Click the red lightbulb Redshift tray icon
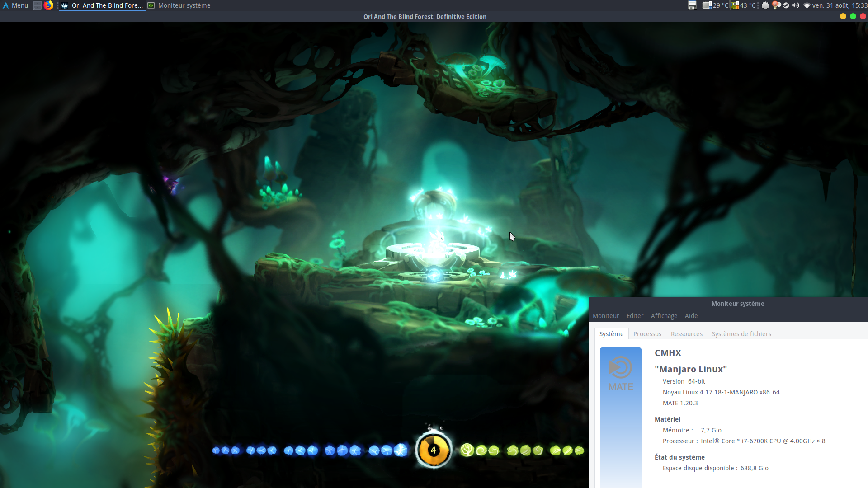The height and width of the screenshot is (488, 868). pyautogui.click(x=776, y=5)
